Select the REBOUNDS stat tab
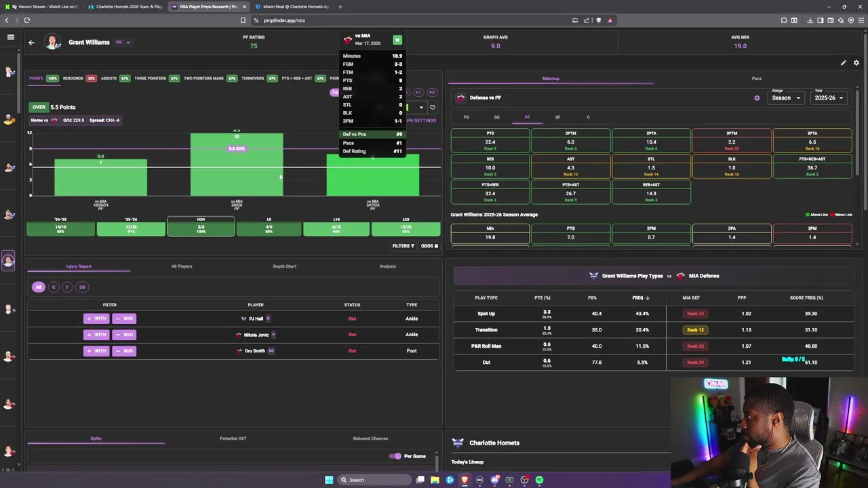This screenshot has height=488, width=868. click(x=79, y=79)
